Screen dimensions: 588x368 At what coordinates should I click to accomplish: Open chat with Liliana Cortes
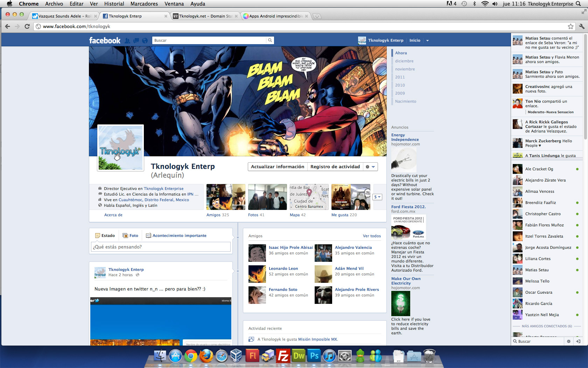(546, 259)
